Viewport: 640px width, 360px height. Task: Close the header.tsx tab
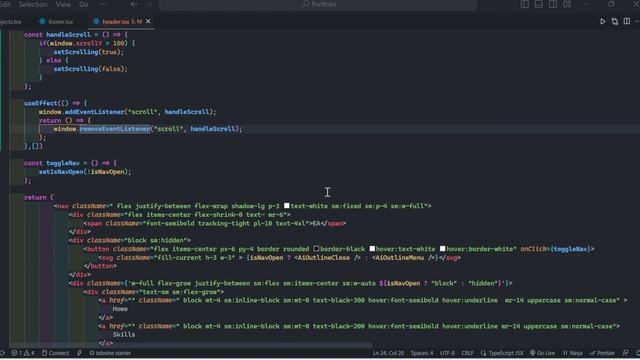tap(148, 21)
